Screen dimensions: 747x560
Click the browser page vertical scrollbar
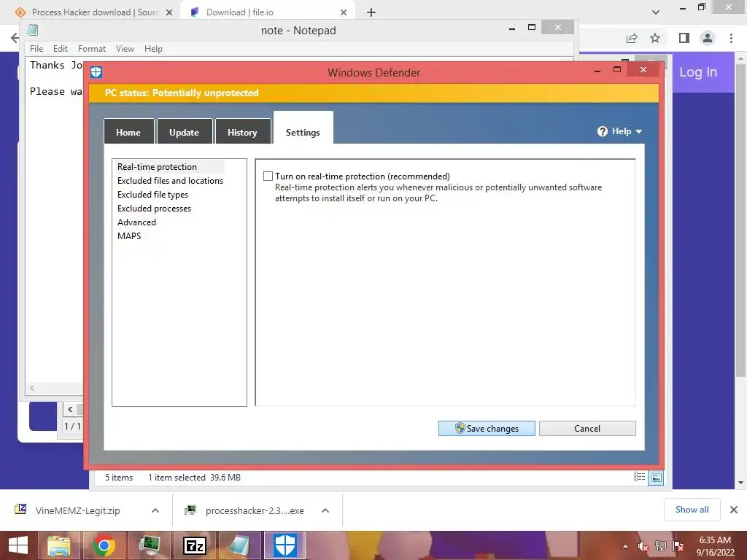[740, 219]
